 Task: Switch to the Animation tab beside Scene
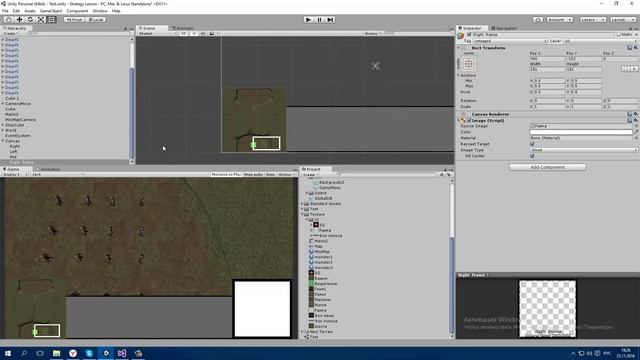tap(182, 28)
